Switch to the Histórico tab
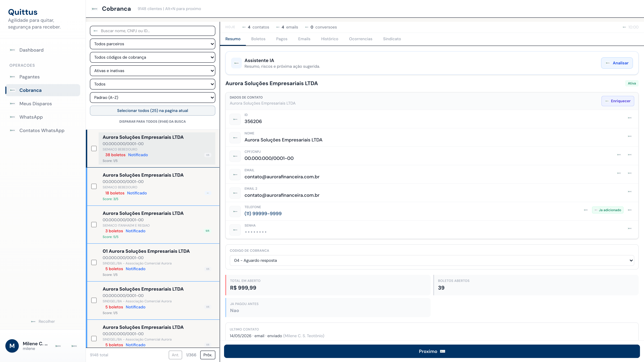This screenshot has width=644, height=362. coord(330,39)
